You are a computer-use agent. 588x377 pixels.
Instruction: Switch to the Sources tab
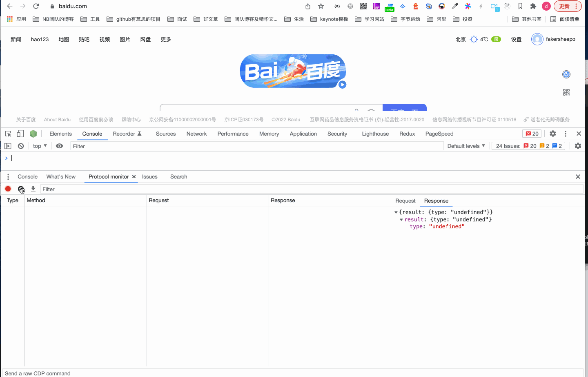pos(166,134)
